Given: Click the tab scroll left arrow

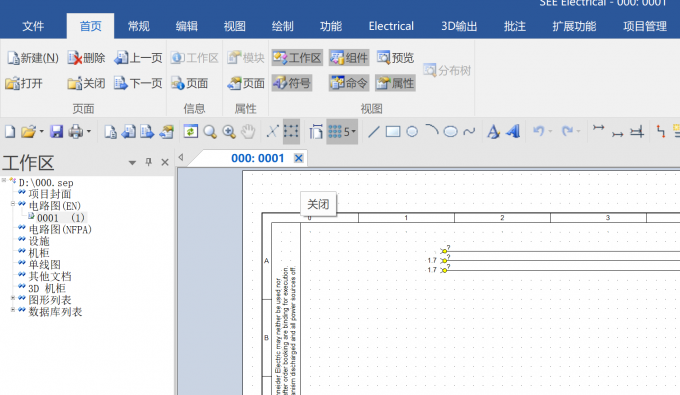Looking at the screenshot, I should pyautogui.click(x=181, y=157).
